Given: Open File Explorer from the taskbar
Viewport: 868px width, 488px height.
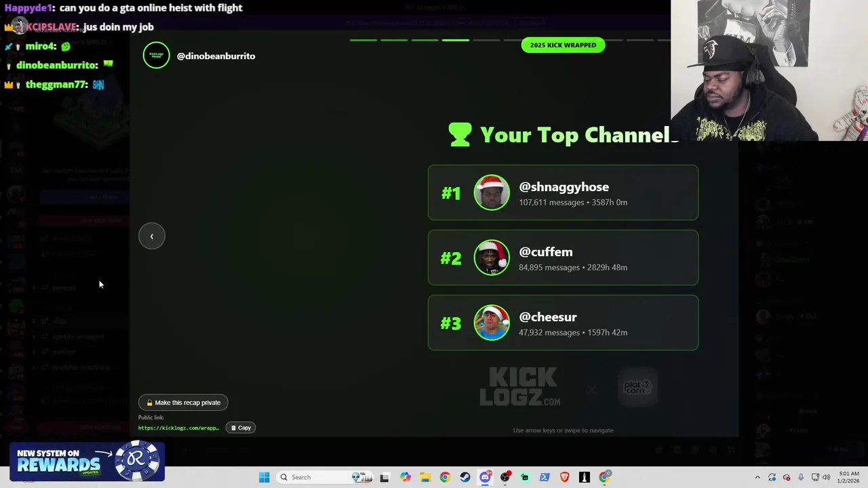Looking at the screenshot, I should pyautogui.click(x=425, y=477).
